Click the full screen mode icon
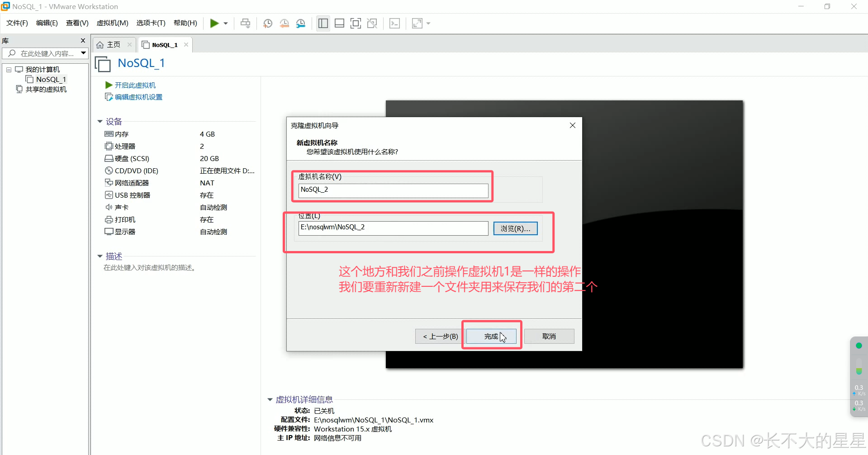 point(356,23)
